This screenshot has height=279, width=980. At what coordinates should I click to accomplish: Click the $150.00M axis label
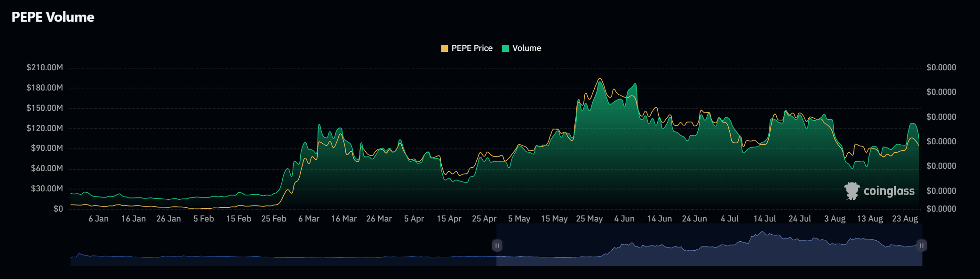pyautogui.click(x=45, y=108)
